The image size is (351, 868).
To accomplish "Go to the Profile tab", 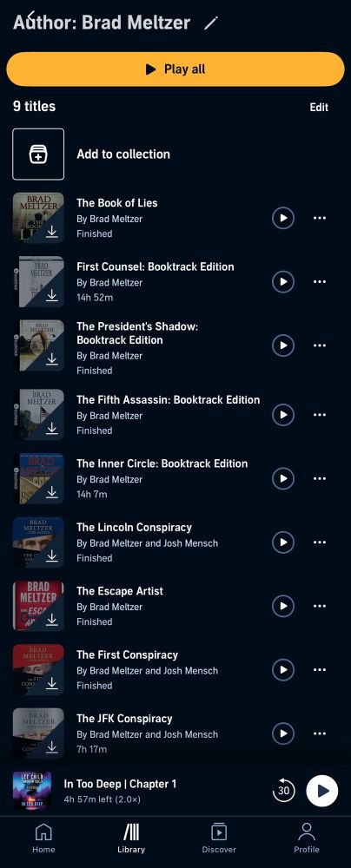I will coord(307,838).
